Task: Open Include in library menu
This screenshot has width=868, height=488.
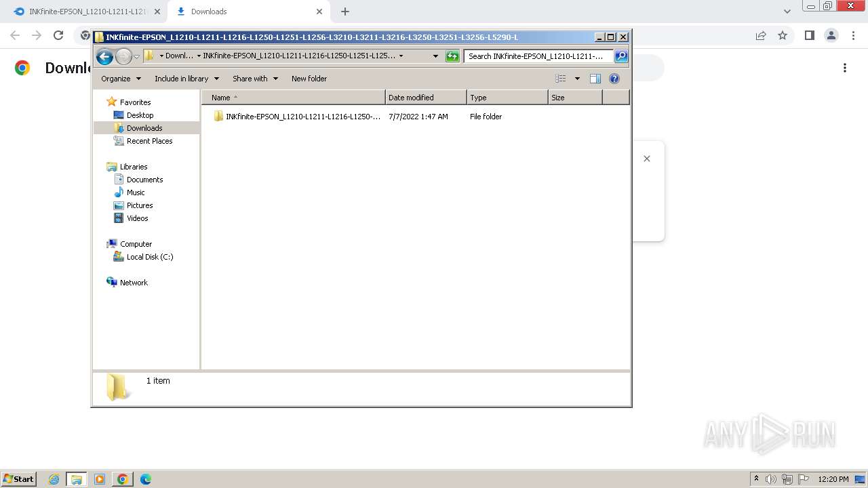Action: tap(186, 79)
